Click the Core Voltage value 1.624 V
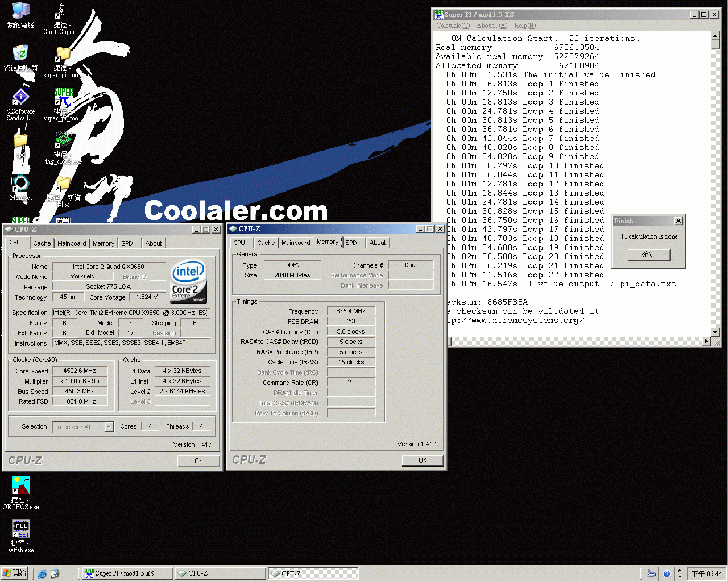Image resolution: width=728 pixels, height=582 pixels. 147,297
